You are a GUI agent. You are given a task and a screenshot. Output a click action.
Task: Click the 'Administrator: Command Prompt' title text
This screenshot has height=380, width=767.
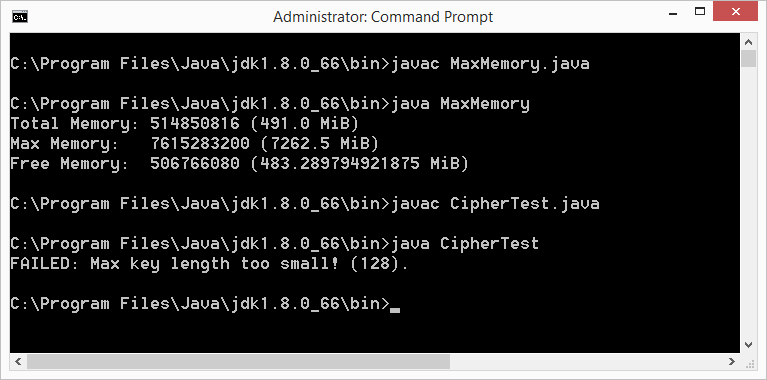tap(383, 17)
